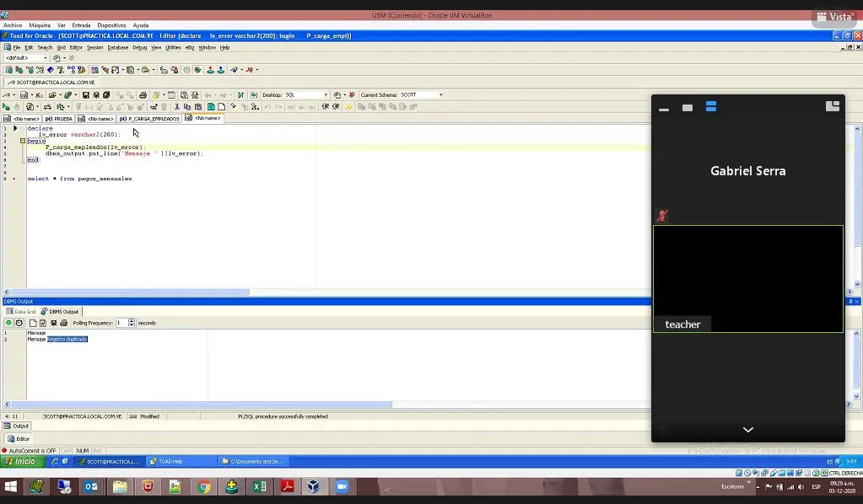This screenshot has height=504, width=863.
Task: Click the TOAD Help taskbar button in VM
Action: (181, 462)
